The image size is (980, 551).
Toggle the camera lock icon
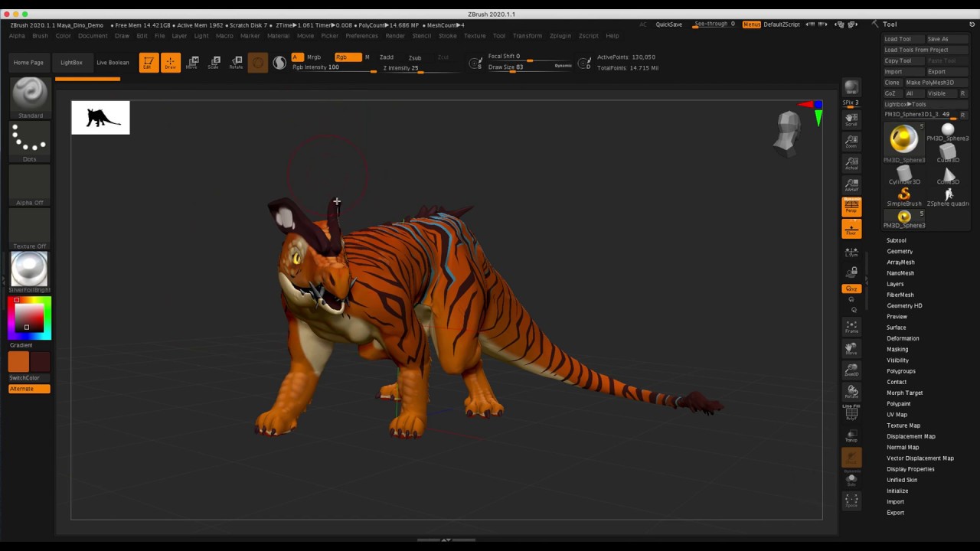point(851,272)
